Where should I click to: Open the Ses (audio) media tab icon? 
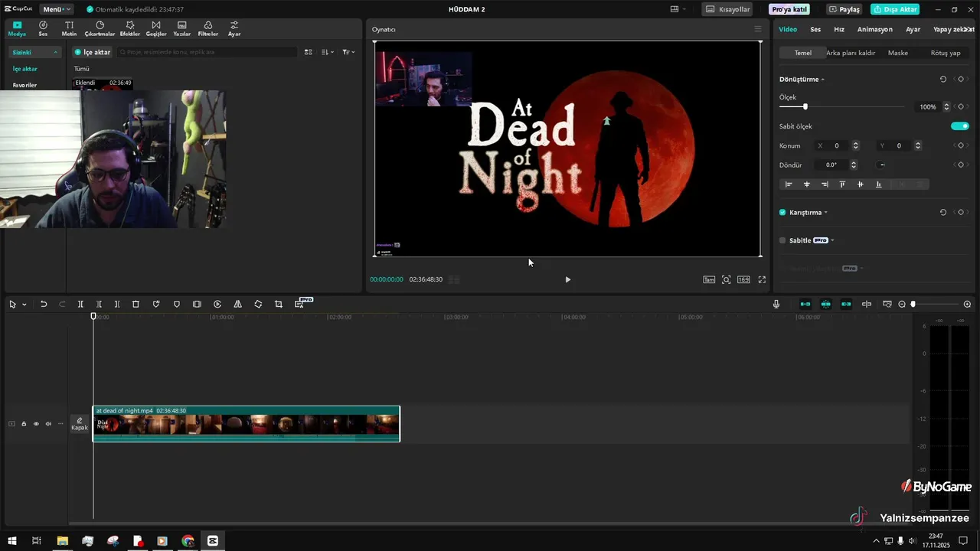click(x=43, y=28)
